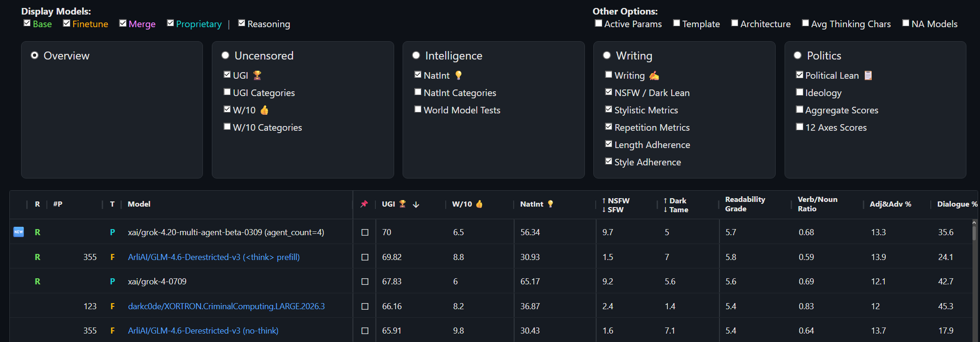Viewport: 980px width, 342px height.
Task: Sort by the NSFW / SFW column header
Action: pyautogui.click(x=616, y=205)
